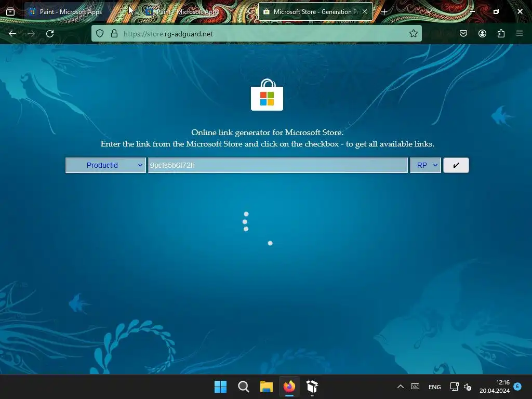Image resolution: width=532 pixels, height=399 pixels.
Task: Open Firefox application hamburger menu
Action: click(x=520, y=34)
